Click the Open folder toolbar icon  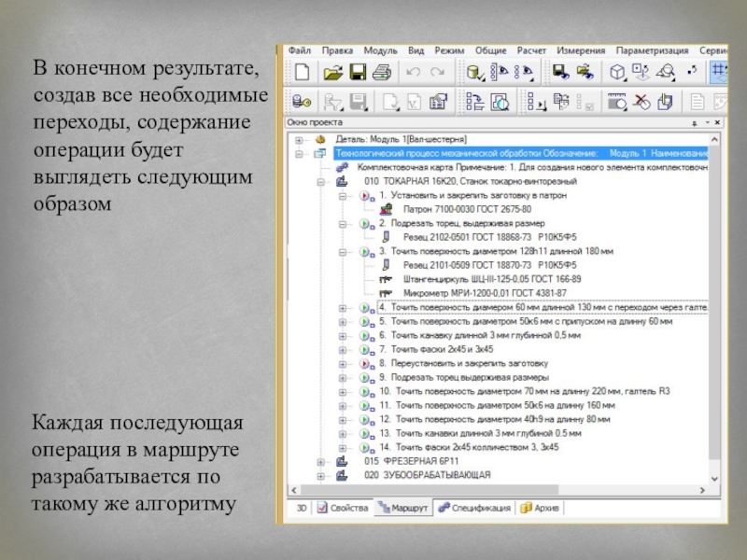click(x=332, y=73)
